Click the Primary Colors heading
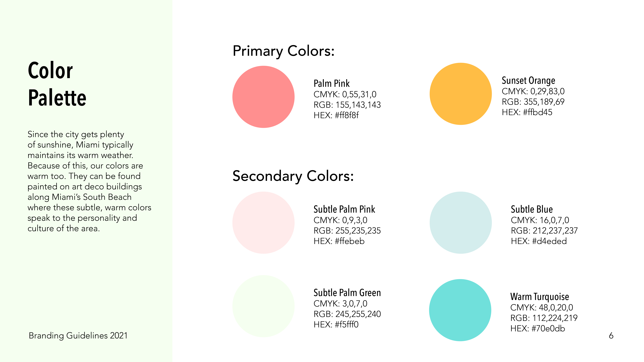The width and height of the screenshot is (644, 362). point(284,51)
